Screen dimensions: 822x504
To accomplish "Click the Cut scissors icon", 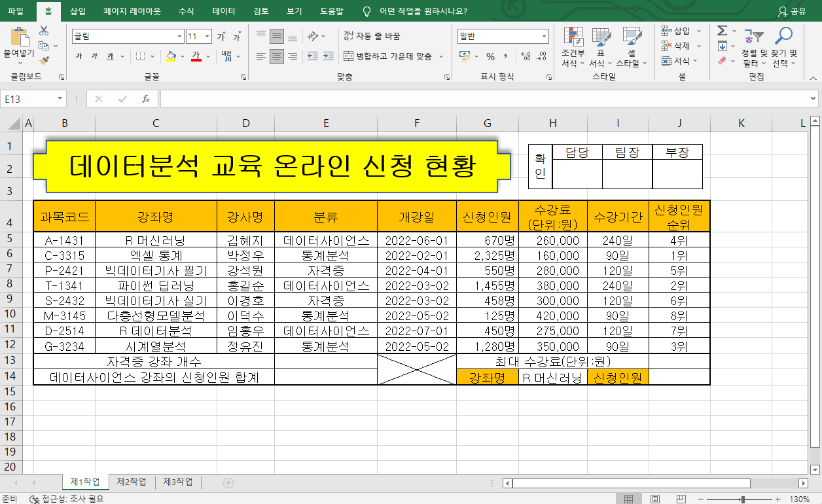I will pos(44,31).
